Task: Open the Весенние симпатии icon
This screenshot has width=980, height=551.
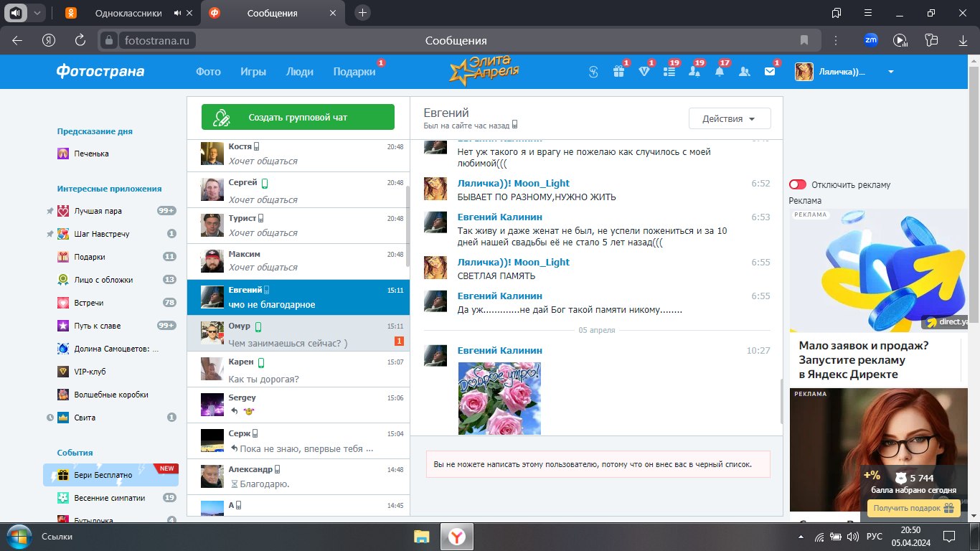Action: tap(63, 498)
